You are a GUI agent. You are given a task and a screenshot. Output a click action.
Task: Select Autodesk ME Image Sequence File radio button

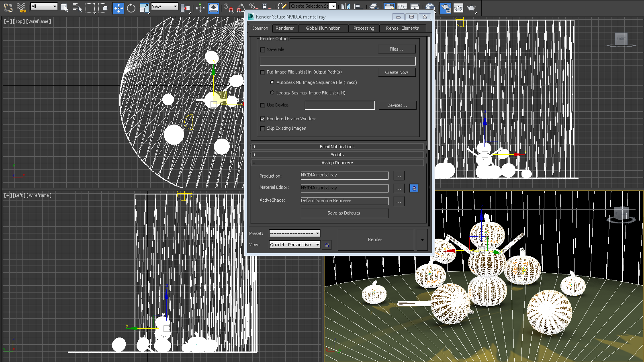(272, 82)
